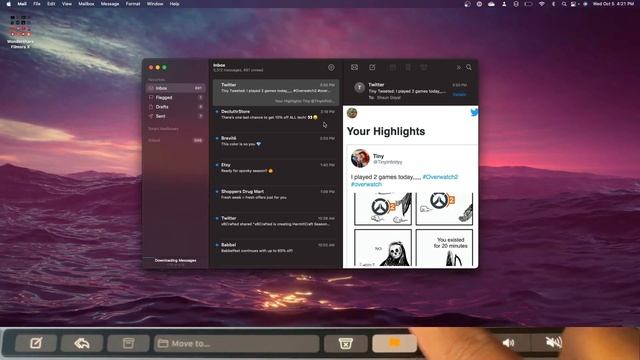Viewport: 640px width, 360px height.
Task: Open the lower Twitter message at 10:38 AM
Action: 276,226
